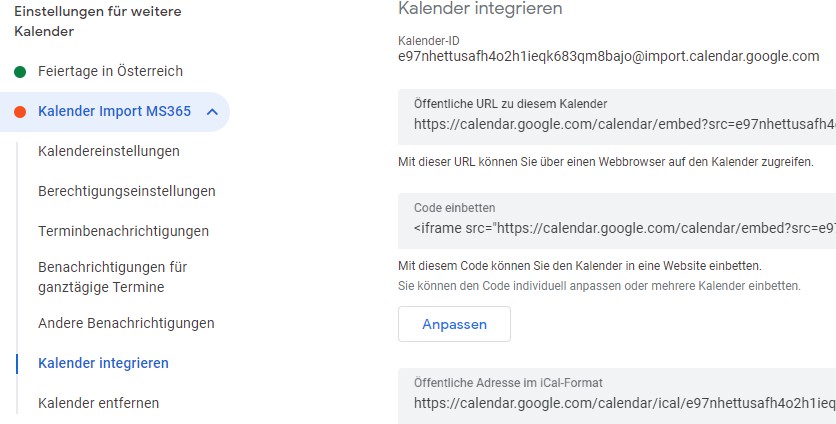
Task: Click the orange dot beside Kalender Import MS365
Action: 20,112
